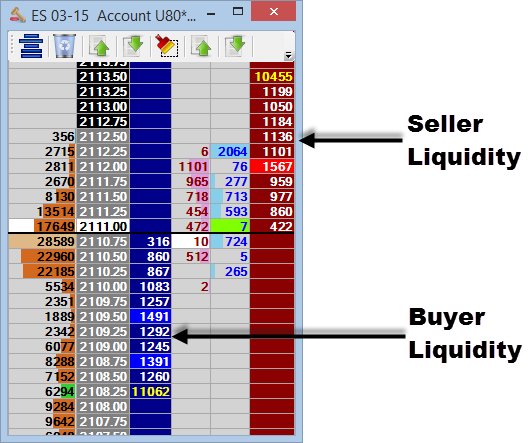Screen dimensions: 529x443
Task: Click the 2113.25 price cell
Action: coord(103,91)
